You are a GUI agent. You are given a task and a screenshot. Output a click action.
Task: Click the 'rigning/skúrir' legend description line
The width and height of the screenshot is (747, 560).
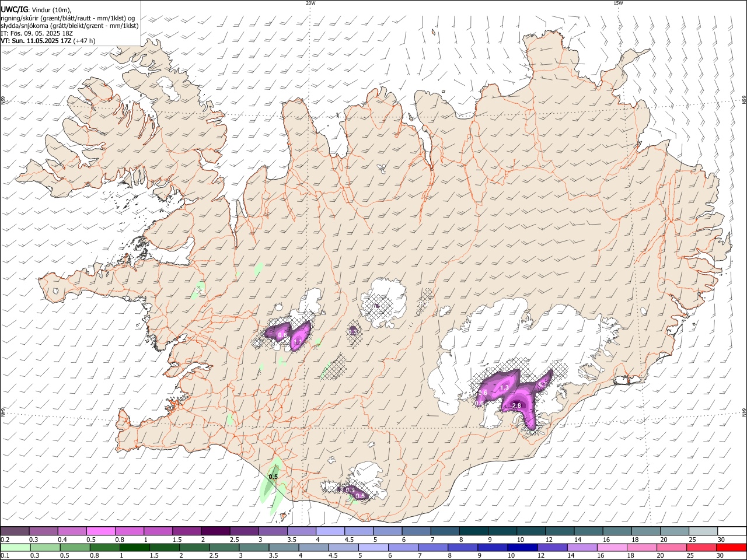coord(68,17)
